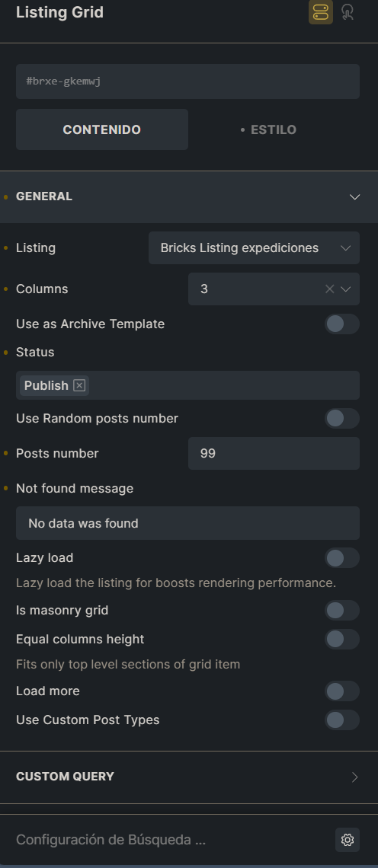Toggle Use as Archive Template switch

click(x=342, y=324)
